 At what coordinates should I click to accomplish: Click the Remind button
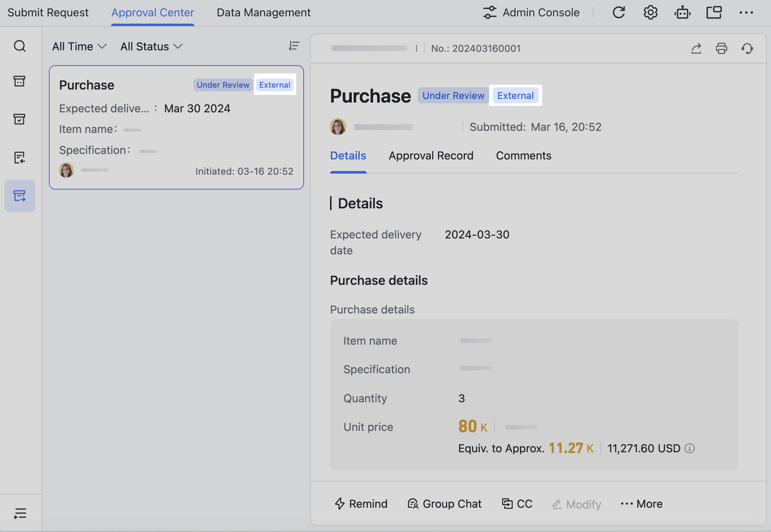(361, 504)
